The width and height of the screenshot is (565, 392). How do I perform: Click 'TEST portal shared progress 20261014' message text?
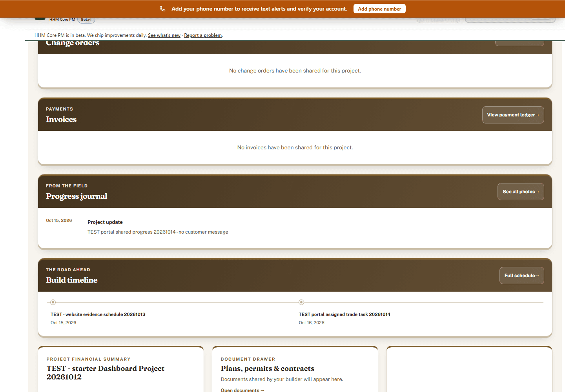pos(158,232)
